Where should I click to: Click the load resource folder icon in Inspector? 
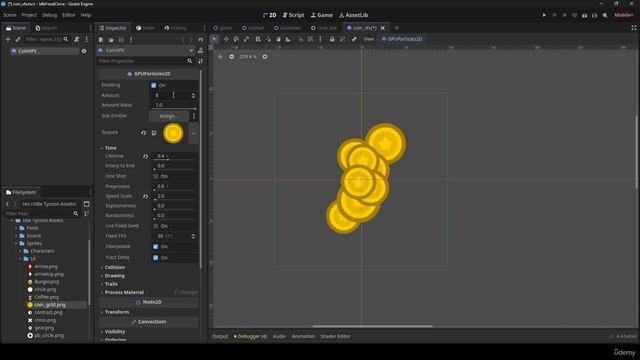[111, 40]
